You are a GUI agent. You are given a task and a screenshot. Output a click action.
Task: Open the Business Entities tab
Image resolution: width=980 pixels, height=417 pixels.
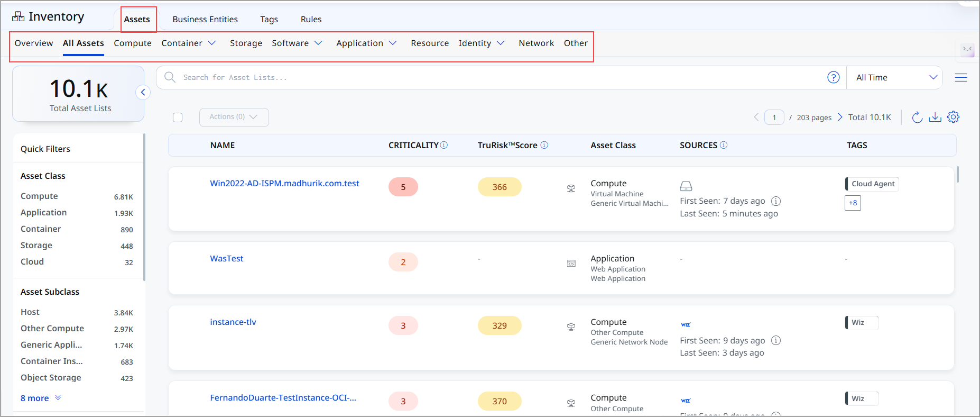tap(205, 19)
